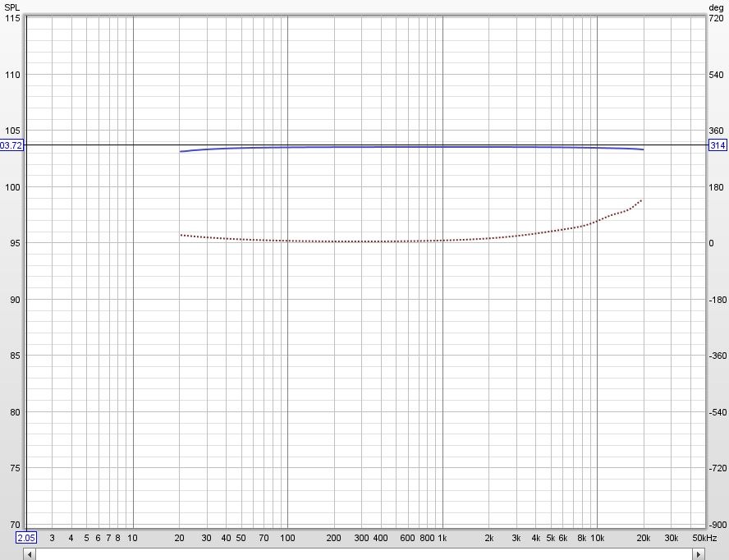Click the deg axis title label
The width and height of the screenshot is (729, 560).
tap(716, 7)
